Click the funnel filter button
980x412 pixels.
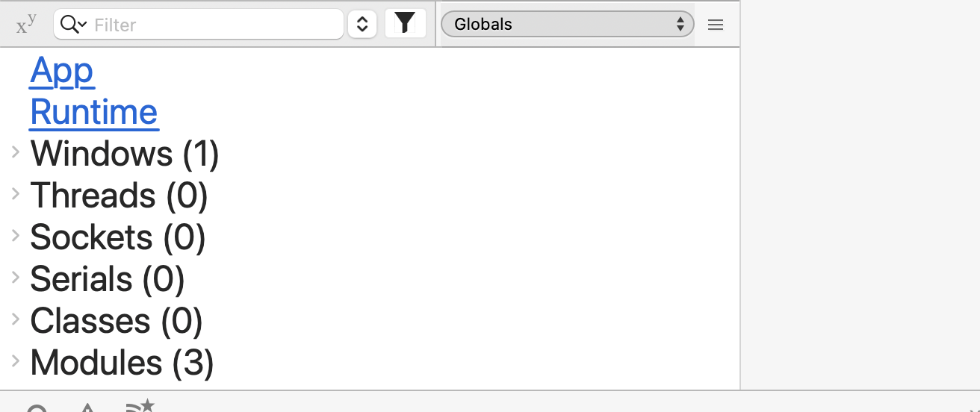click(405, 24)
